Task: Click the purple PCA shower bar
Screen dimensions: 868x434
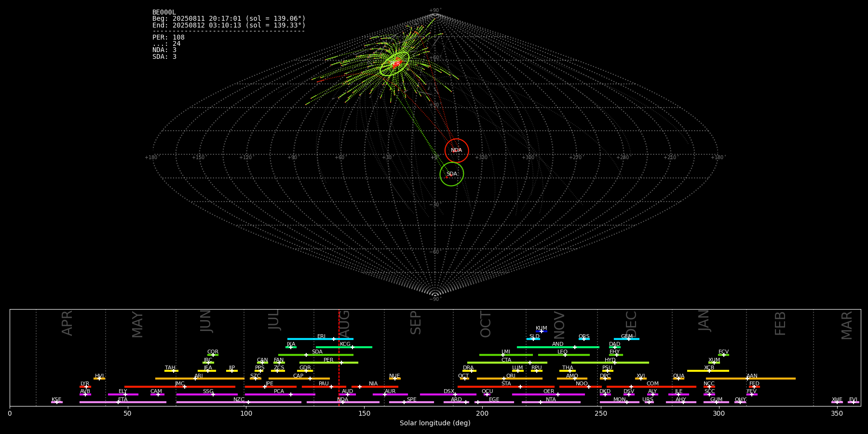Action: [x=280, y=394]
